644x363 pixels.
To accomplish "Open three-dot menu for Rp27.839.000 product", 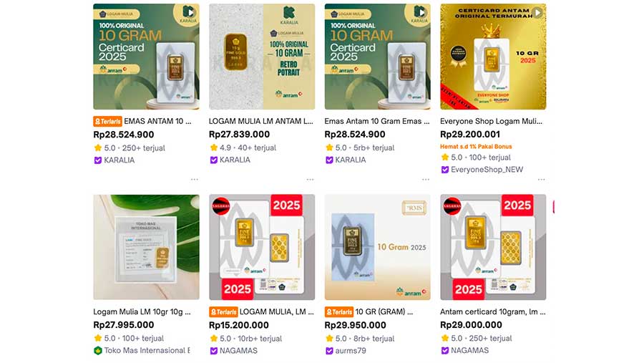I will pos(310,180).
